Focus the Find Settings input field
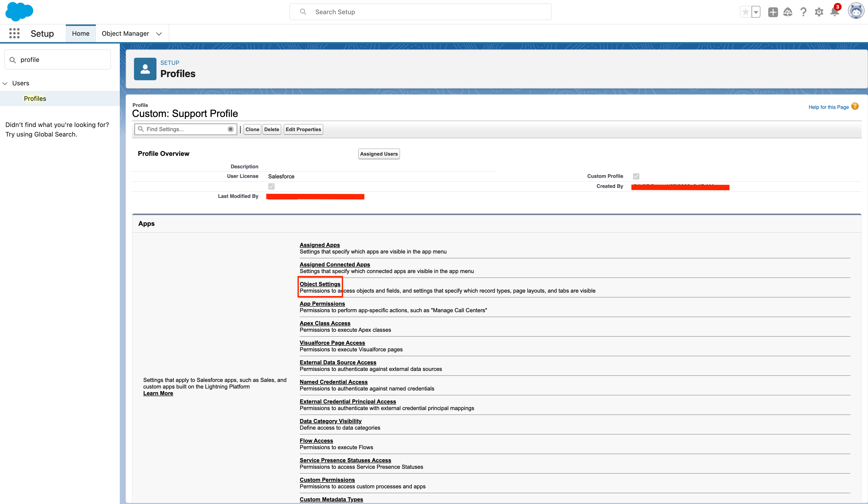 click(185, 129)
